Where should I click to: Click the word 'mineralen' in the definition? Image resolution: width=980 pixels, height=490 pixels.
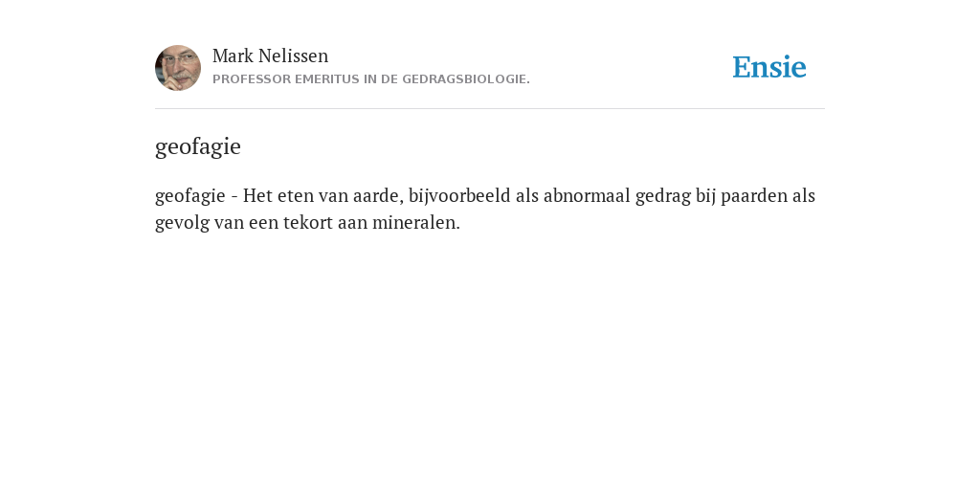point(415,222)
